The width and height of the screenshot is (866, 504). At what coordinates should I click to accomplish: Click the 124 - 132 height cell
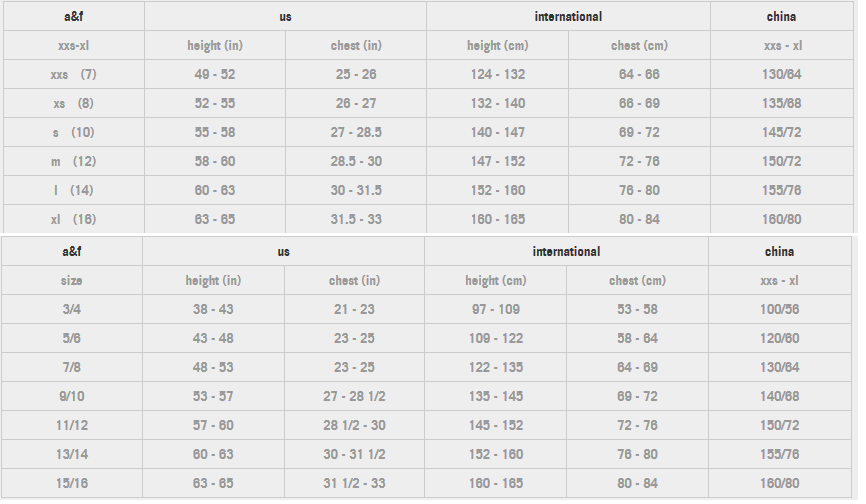point(497,75)
